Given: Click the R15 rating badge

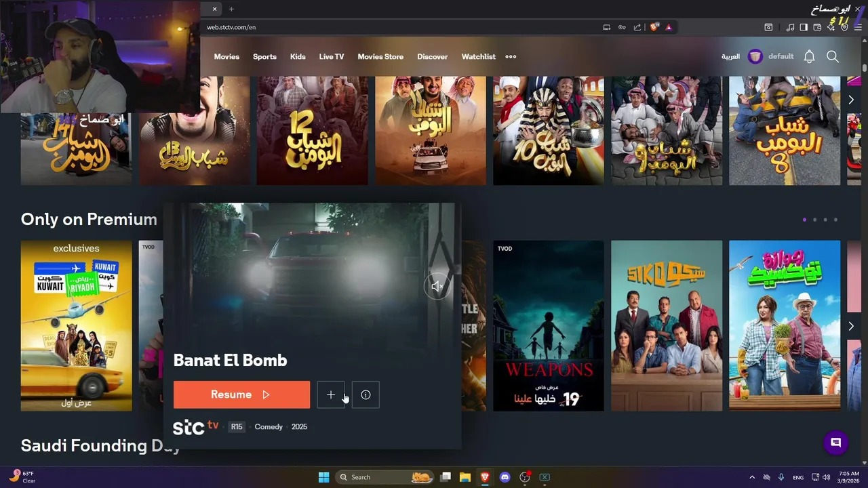Looking at the screenshot, I should pyautogui.click(x=236, y=427).
